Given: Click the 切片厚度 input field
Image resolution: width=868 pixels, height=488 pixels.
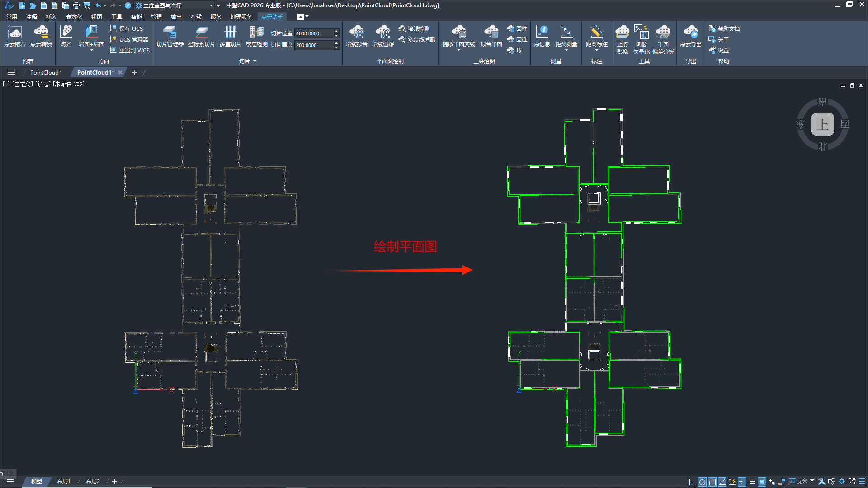Looking at the screenshot, I should [314, 45].
